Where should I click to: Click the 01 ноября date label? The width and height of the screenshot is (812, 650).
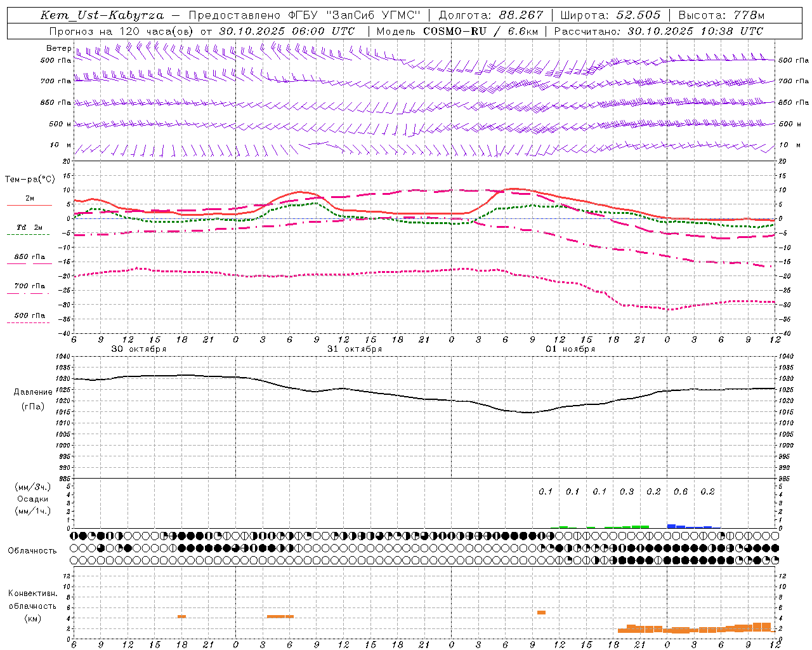tap(571, 349)
